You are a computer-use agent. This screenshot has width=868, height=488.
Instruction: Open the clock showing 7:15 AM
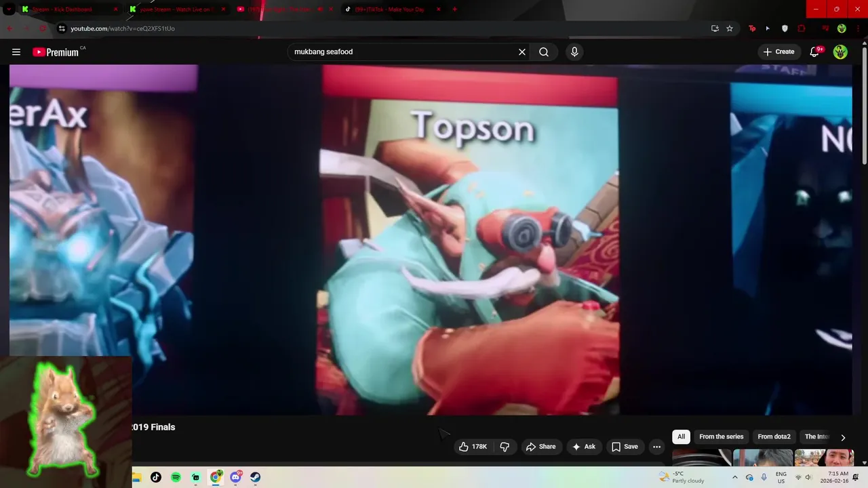click(x=833, y=477)
